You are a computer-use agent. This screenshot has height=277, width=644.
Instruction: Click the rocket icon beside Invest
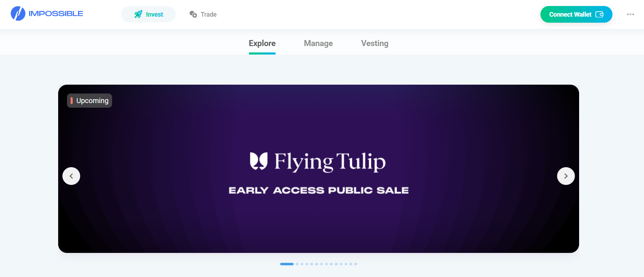(x=138, y=15)
